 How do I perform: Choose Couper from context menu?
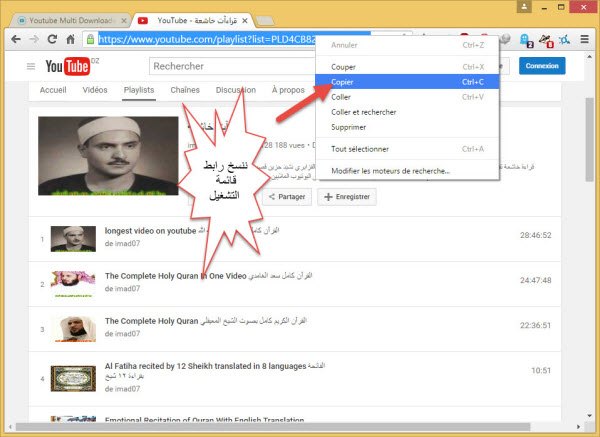point(407,67)
